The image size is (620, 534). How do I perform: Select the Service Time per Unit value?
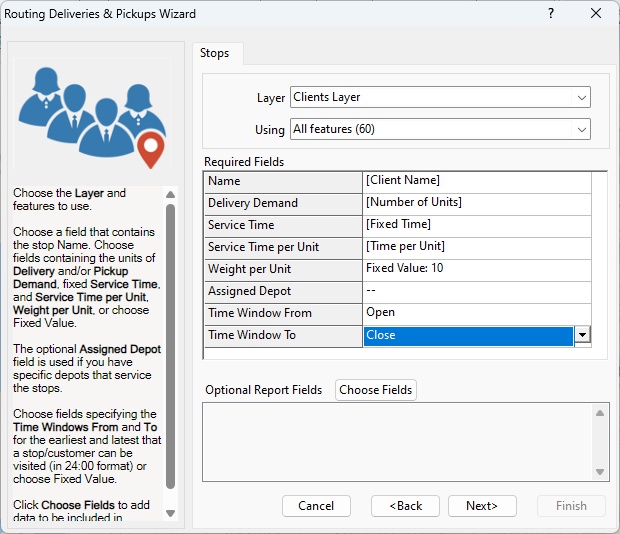point(477,247)
